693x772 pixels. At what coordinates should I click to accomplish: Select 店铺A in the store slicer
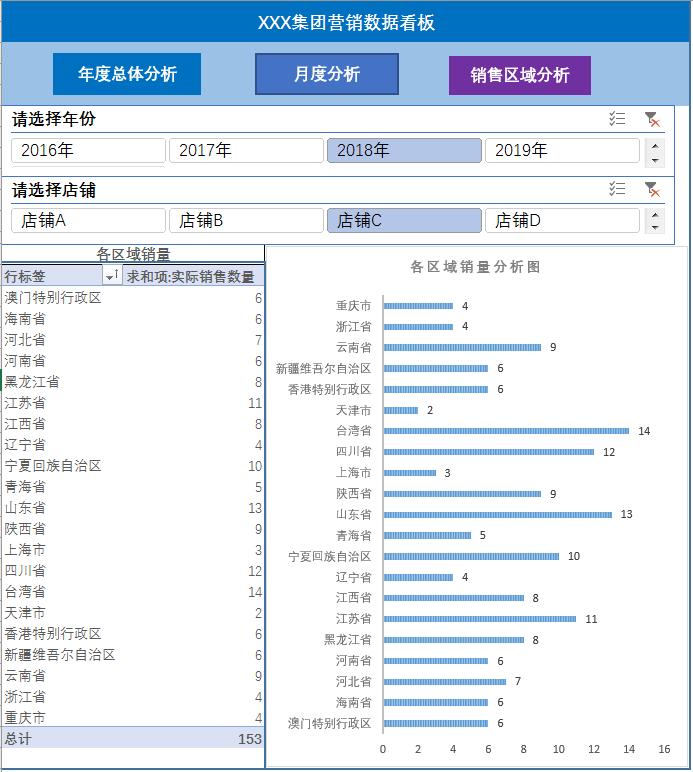pyautogui.click(x=88, y=220)
